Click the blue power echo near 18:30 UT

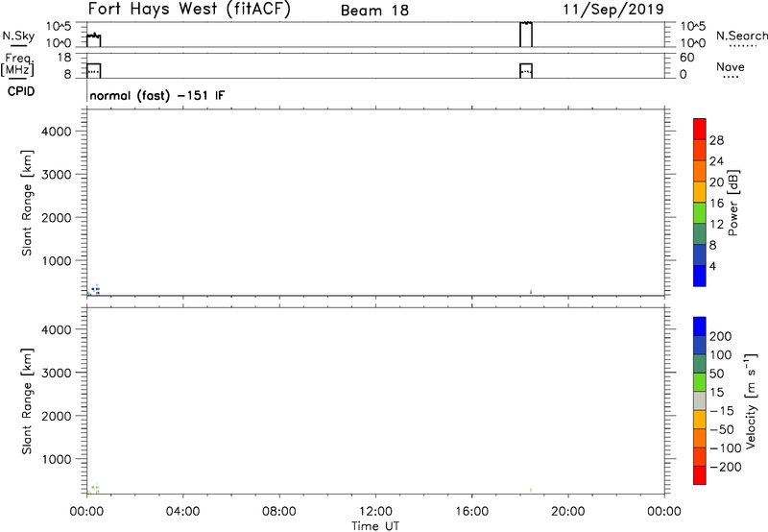[x=531, y=292]
